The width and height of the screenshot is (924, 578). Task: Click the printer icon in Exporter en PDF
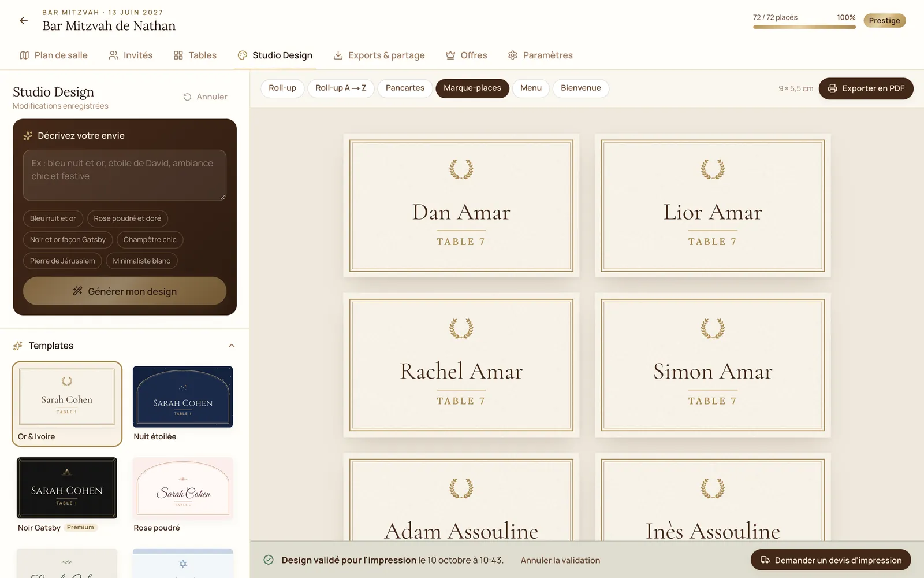click(x=832, y=88)
